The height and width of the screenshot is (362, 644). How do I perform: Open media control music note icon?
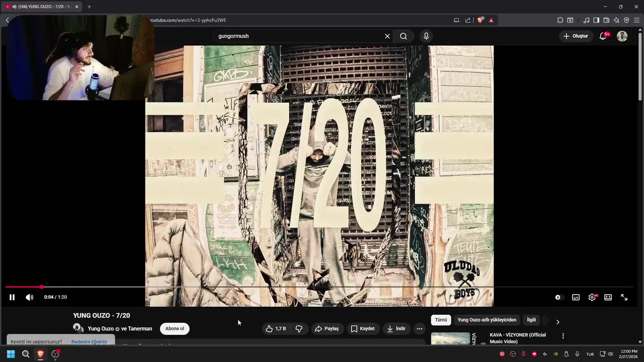click(x=586, y=20)
